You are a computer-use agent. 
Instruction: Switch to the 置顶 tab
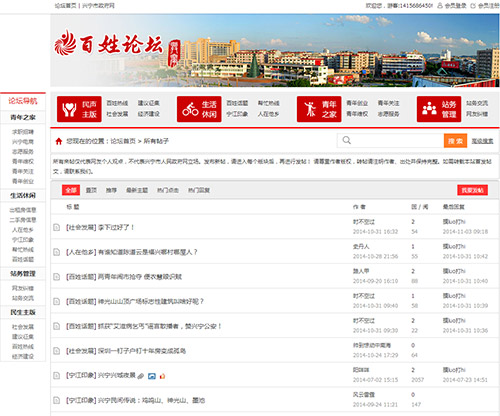point(91,190)
